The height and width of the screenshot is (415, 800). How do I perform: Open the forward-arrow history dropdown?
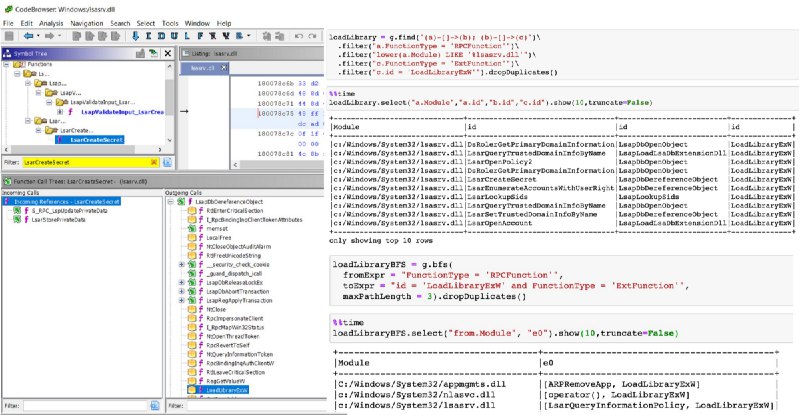tap(59, 36)
